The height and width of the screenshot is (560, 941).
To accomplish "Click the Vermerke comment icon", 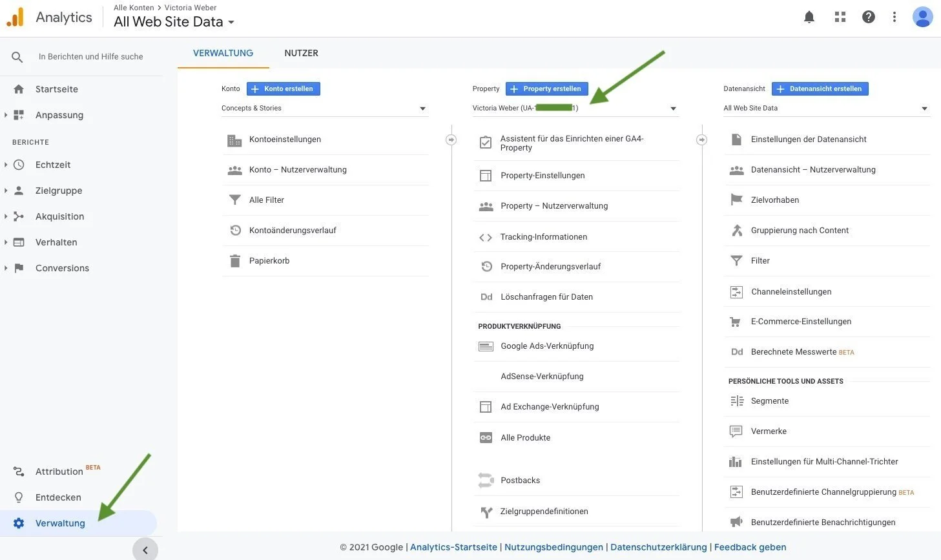I will coord(736,431).
